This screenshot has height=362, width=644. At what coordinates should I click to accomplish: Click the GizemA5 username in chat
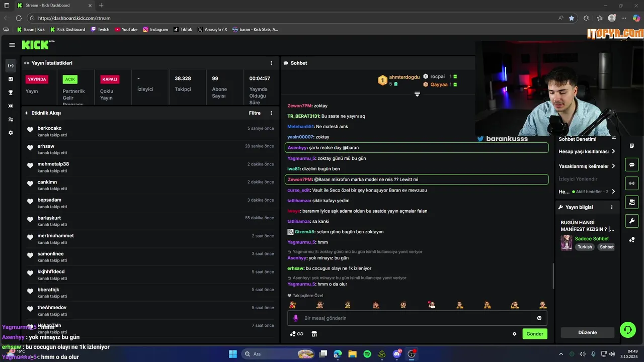[304, 232]
